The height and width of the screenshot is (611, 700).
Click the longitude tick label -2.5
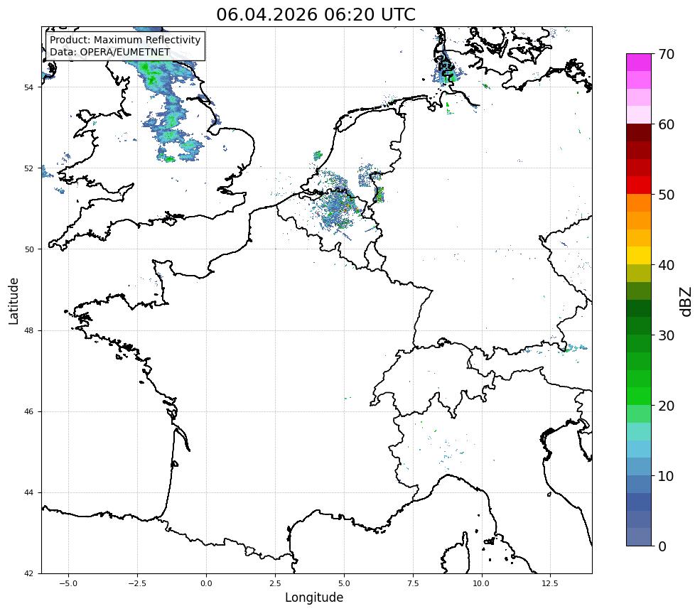137,583
